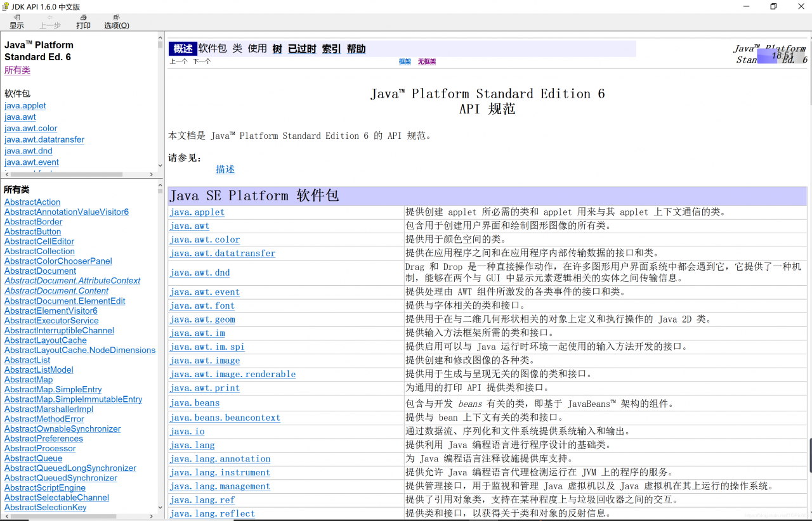Click the 上一步 (Back) toolbar icon
This screenshot has height=521, width=812.
pyautogui.click(x=50, y=22)
